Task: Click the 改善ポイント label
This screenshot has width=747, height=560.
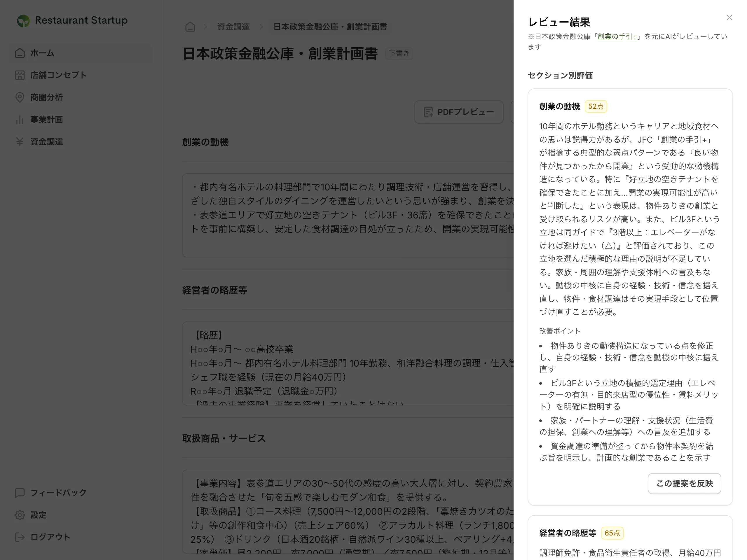Action: coord(560,331)
